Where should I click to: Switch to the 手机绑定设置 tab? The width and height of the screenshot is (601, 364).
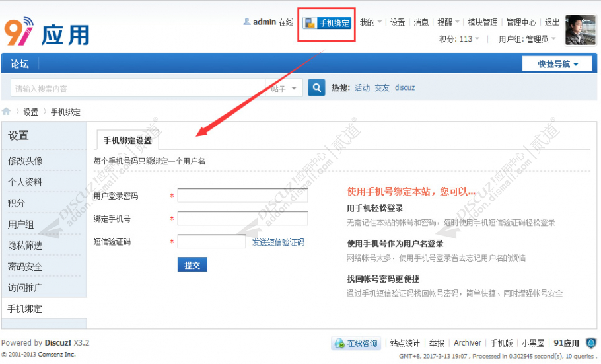click(x=127, y=141)
